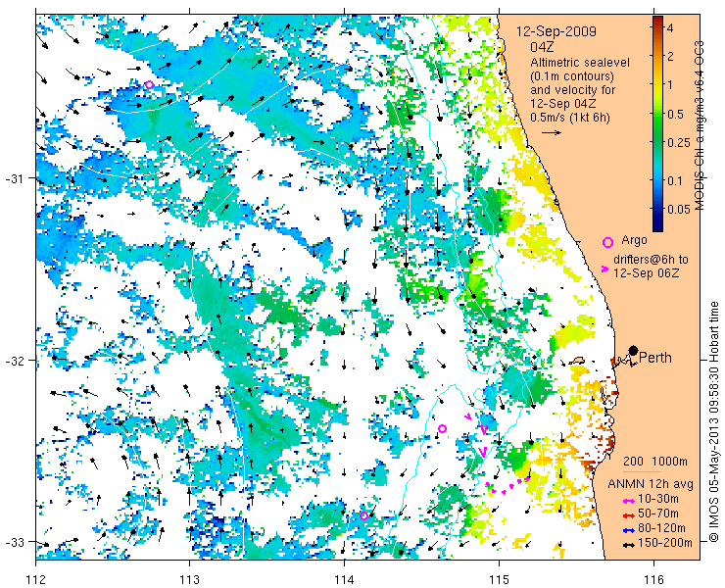Viewport: 725px width, 588px height.
Task: Click the chlorophyll colorbar
Action: [x=657, y=123]
